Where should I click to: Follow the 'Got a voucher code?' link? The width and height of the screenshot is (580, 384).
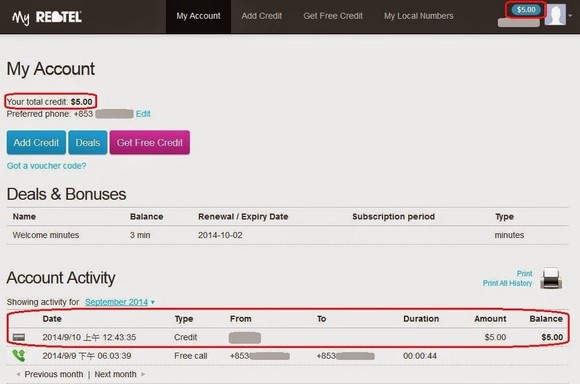[47, 166]
